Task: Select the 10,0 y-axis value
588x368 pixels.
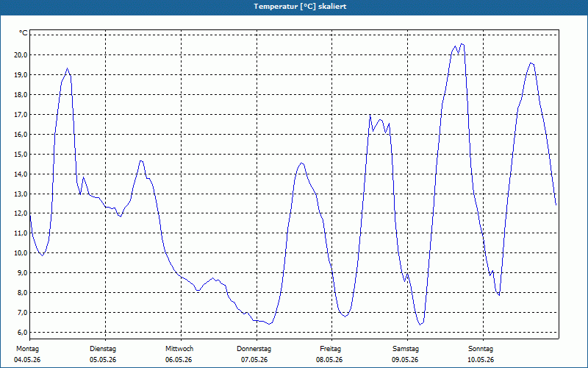Action: point(21,253)
